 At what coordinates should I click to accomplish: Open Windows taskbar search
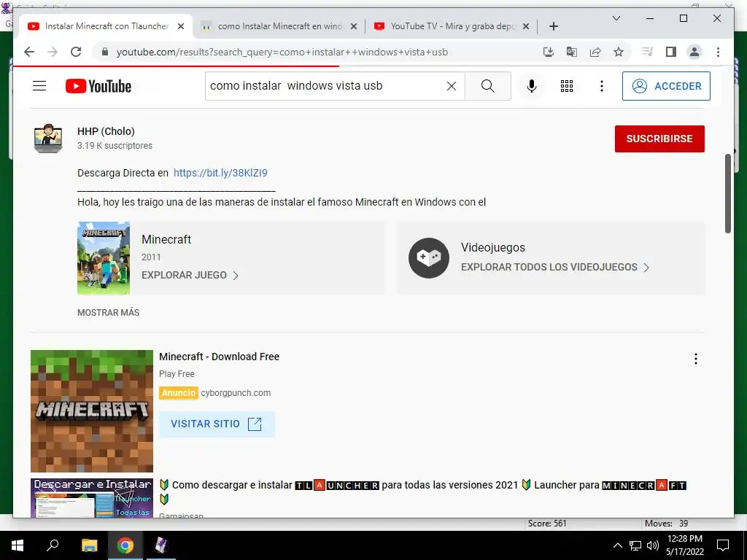tap(53, 545)
